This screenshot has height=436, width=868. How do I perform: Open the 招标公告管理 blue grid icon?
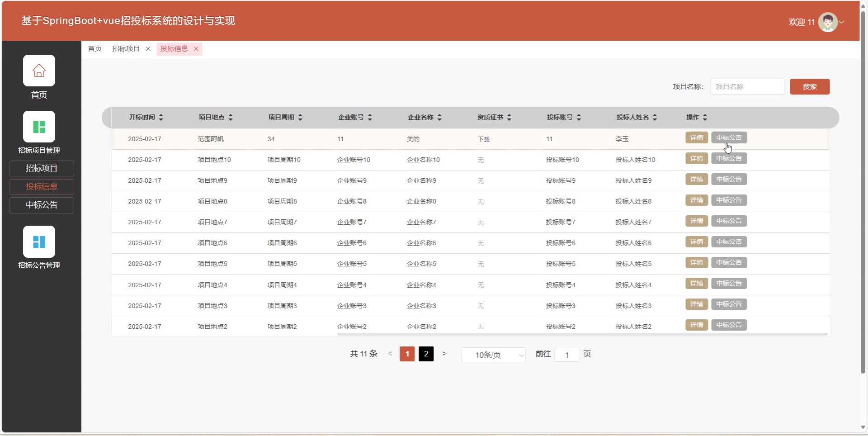coord(39,242)
